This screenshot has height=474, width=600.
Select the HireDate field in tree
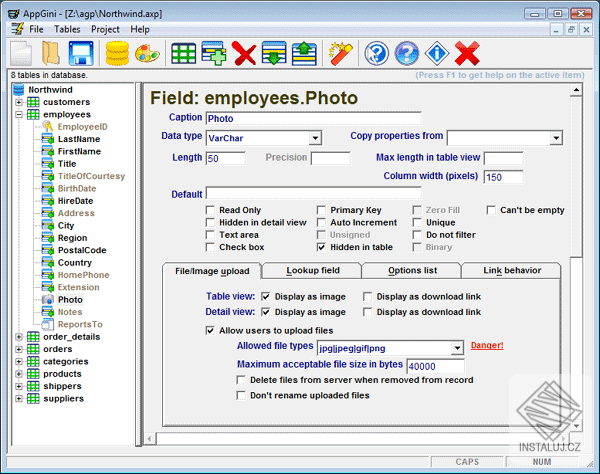[x=75, y=201]
